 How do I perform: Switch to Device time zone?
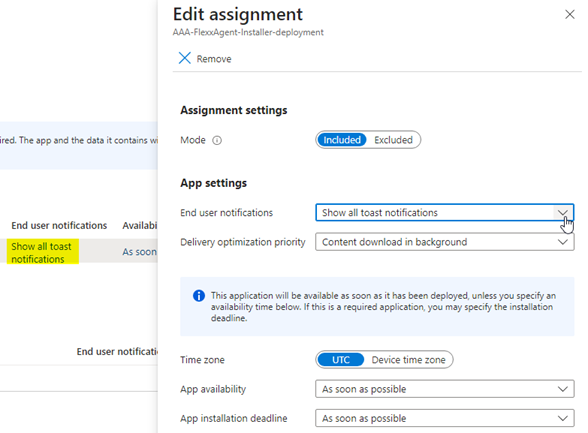pyautogui.click(x=408, y=360)
